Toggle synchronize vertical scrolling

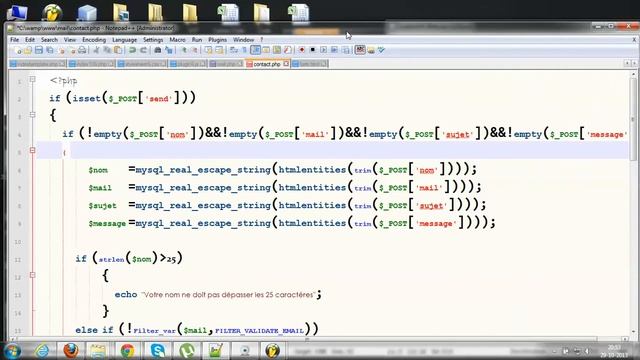(x=208, y=50)
